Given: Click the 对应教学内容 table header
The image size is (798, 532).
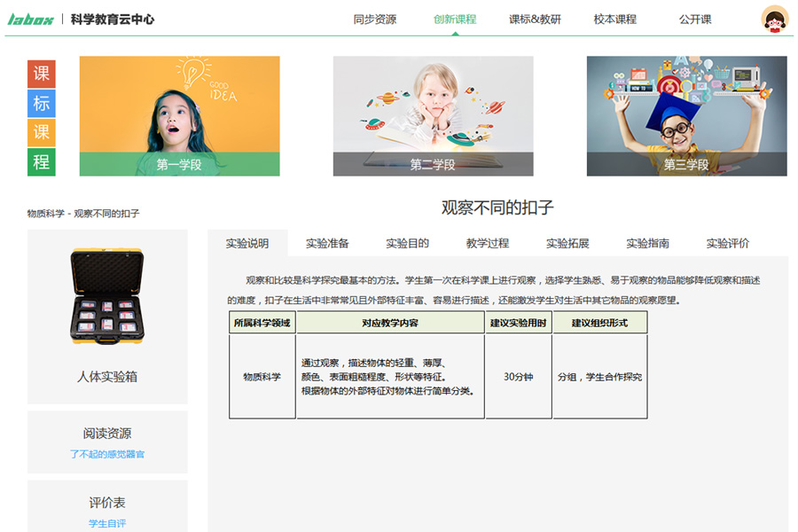Looking at the screenshot, I should click(x=390, y=323).
